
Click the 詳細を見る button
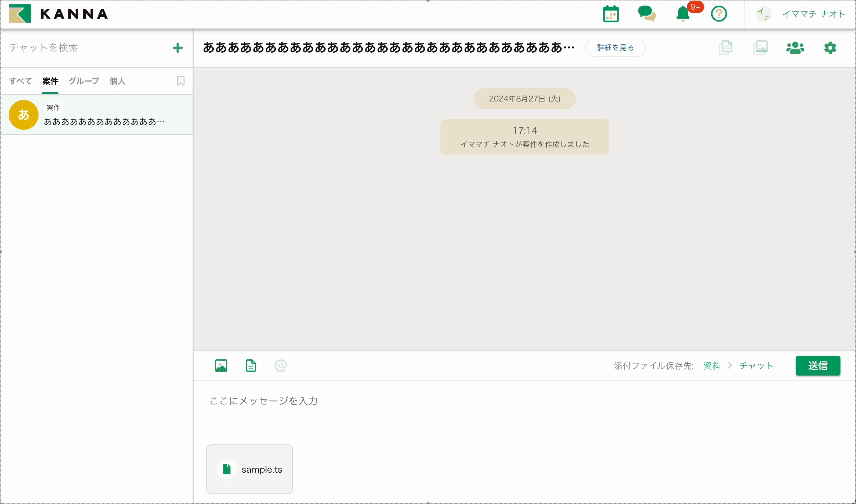(615, 48)
